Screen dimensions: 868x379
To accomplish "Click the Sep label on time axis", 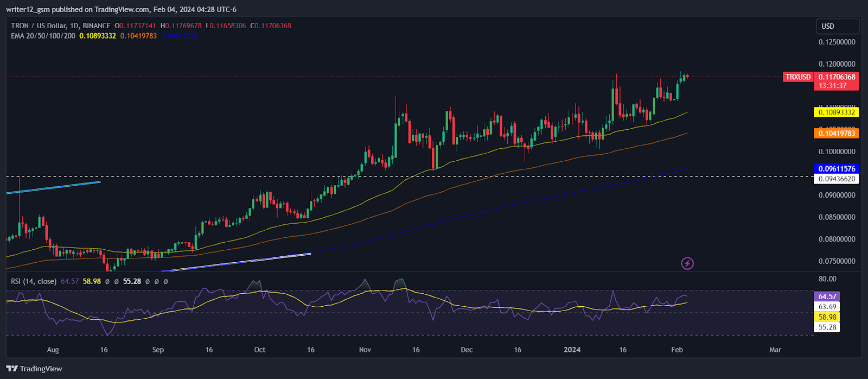I will point(158,350).
